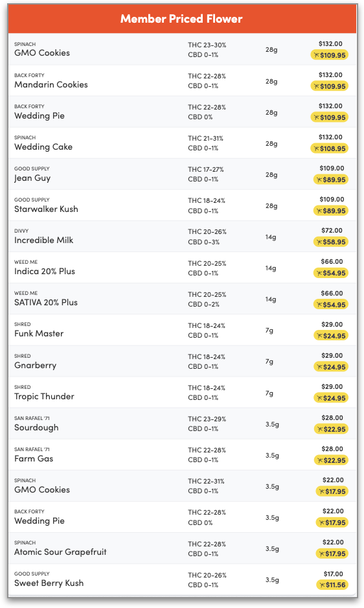Click the star icon in Tropic Thunder's price badge
The image size is (364, 608).
pos(320,398)
